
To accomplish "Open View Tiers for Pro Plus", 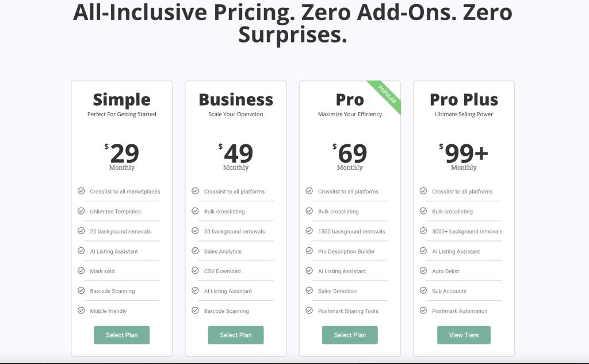I will coord(464,335).
